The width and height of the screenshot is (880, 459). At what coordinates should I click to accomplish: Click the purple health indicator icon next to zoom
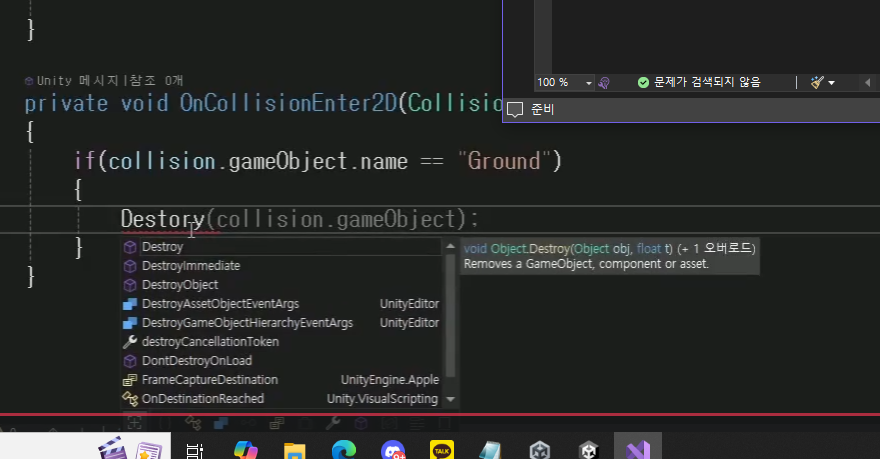pyautogui.click(x=604, y=83)
